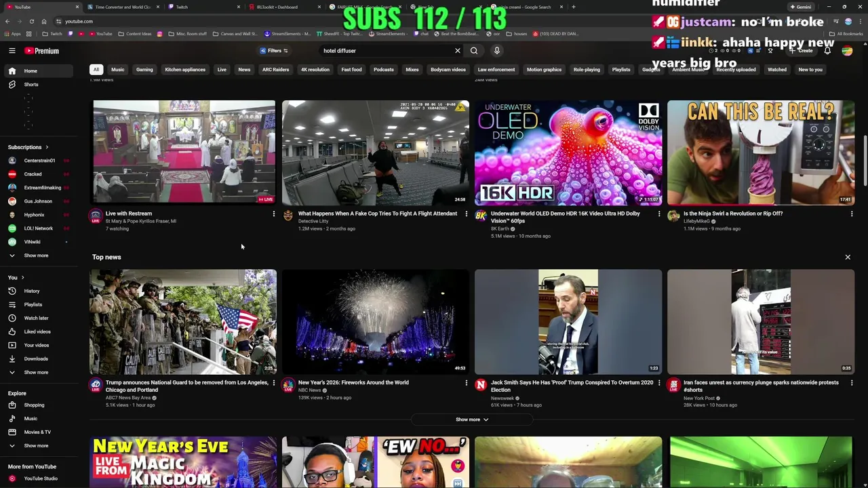Select the New to you chip
This screenshot has height=488, width=868.
coord(810,69)
